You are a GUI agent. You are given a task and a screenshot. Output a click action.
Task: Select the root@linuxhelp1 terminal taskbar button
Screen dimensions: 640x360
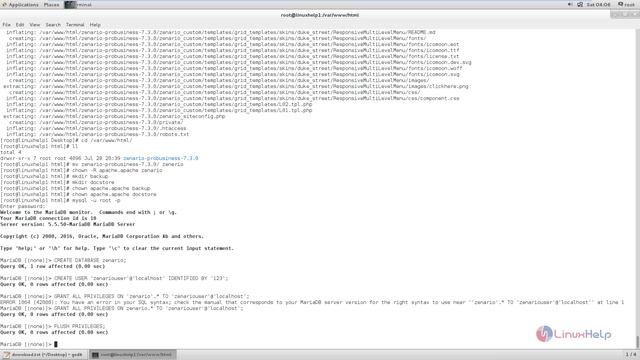click(133, 355)
